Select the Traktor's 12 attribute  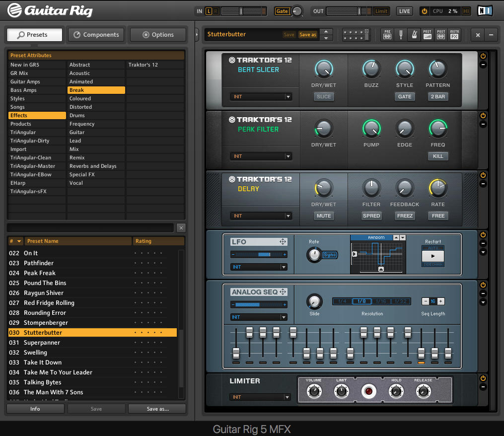pyautogui.click(x=155, y=65)
